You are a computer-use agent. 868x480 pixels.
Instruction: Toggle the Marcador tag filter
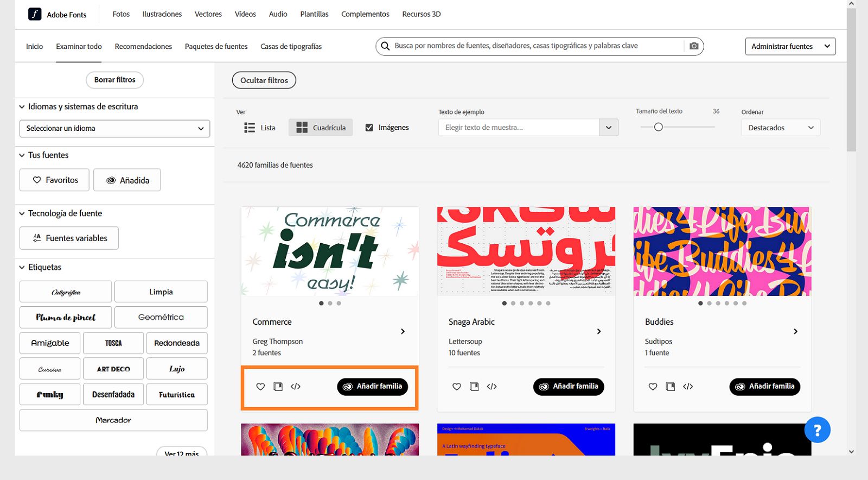click(113, 420)
